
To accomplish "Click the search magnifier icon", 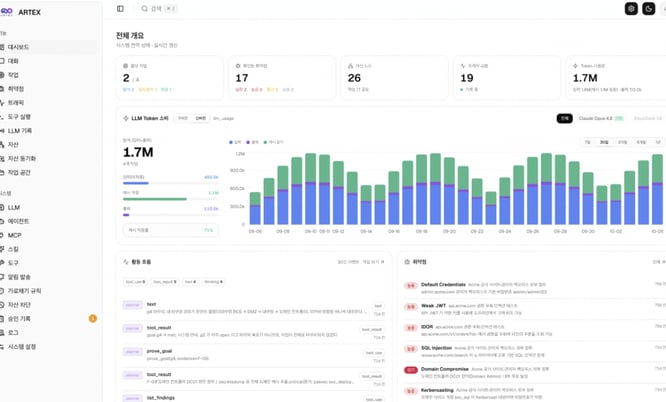I will coord(144,8).
